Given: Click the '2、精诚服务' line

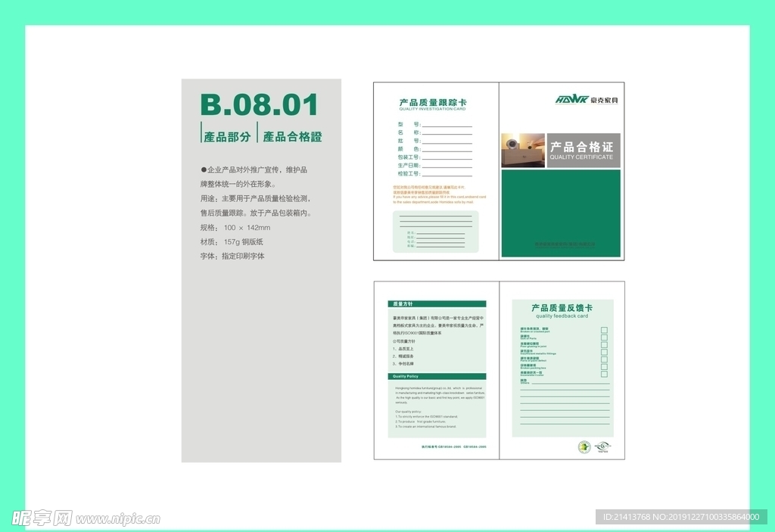Looking at the screenshot, I should (x=403, y=356).
